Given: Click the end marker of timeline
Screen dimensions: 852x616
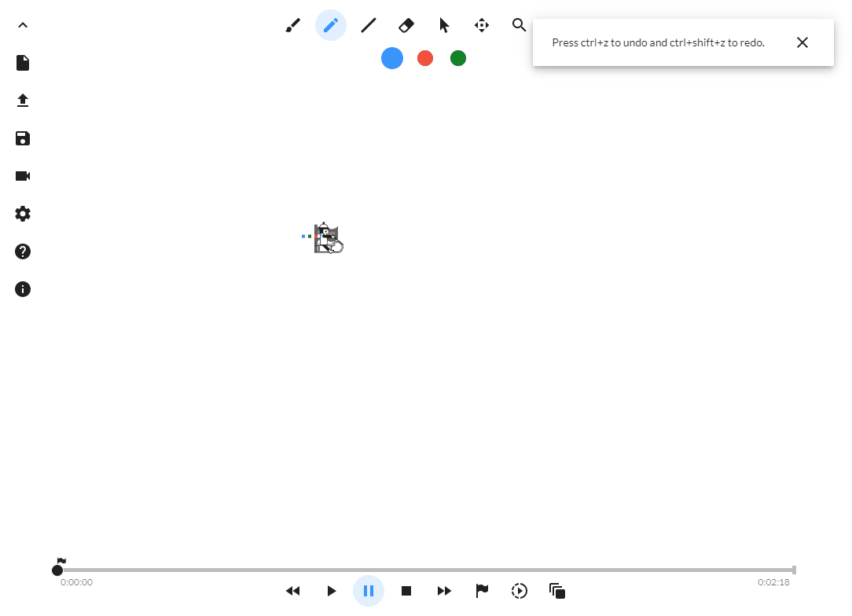Looking at the screenshot, I should click(795, 570).
